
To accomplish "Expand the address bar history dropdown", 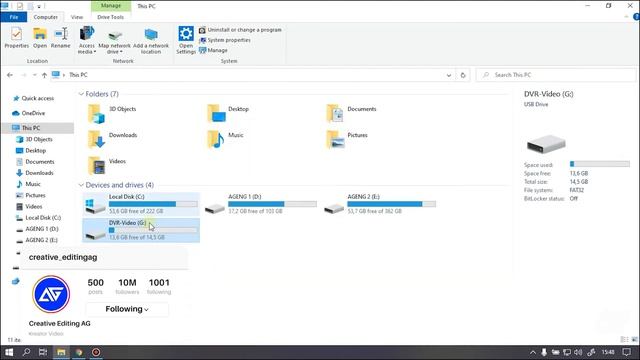I will pos(449,75).
